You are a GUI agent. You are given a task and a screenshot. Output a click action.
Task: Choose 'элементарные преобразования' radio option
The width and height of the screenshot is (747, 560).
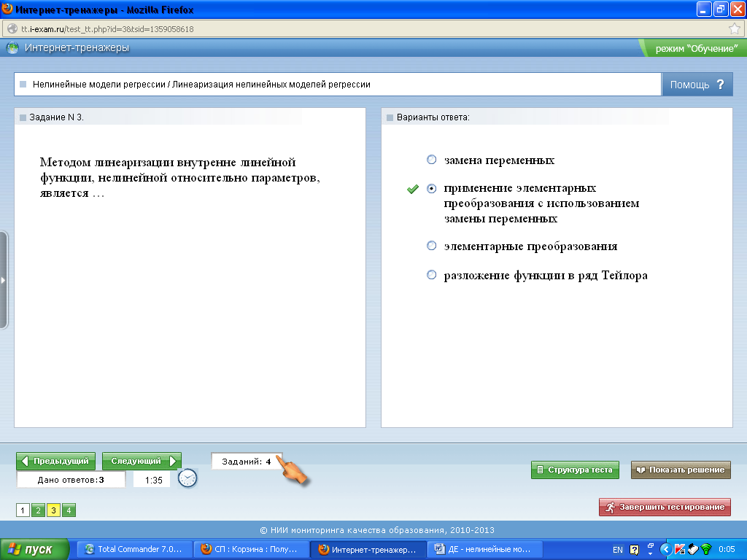point(431,246)
